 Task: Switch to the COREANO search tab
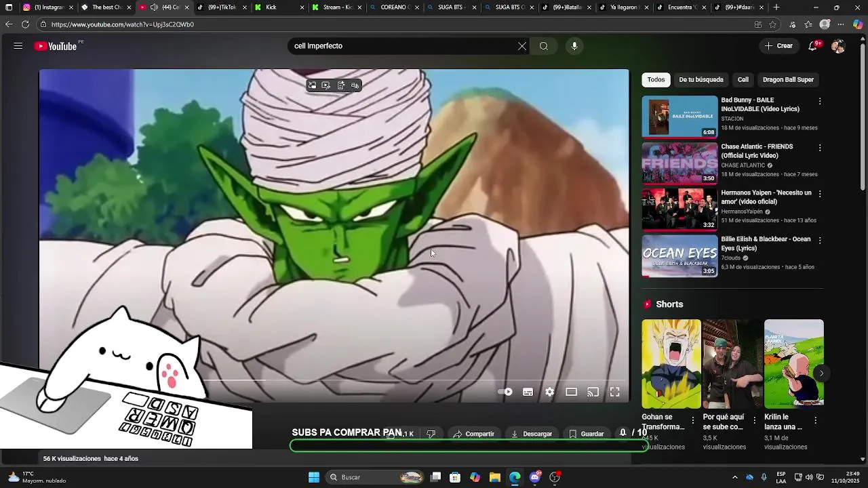tap(394, 7)
